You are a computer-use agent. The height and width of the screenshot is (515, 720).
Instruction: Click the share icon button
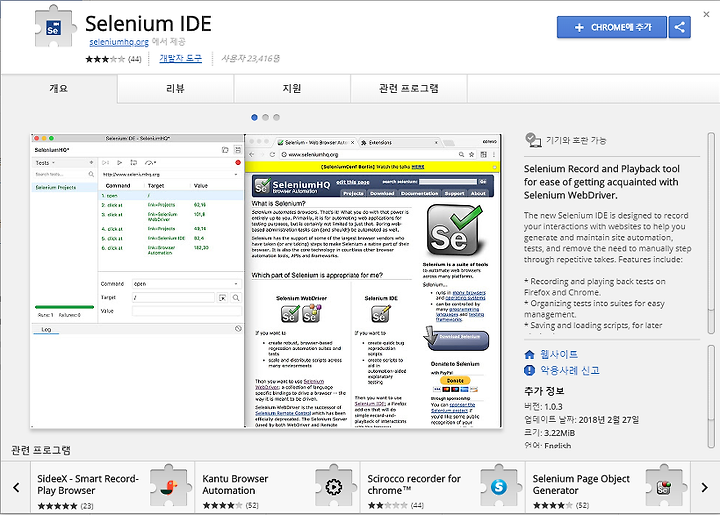tap(680, 28)
